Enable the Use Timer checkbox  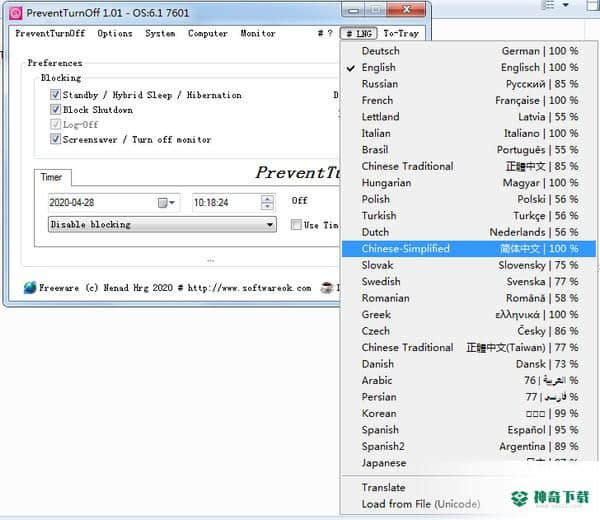click(x=296, y=225)
